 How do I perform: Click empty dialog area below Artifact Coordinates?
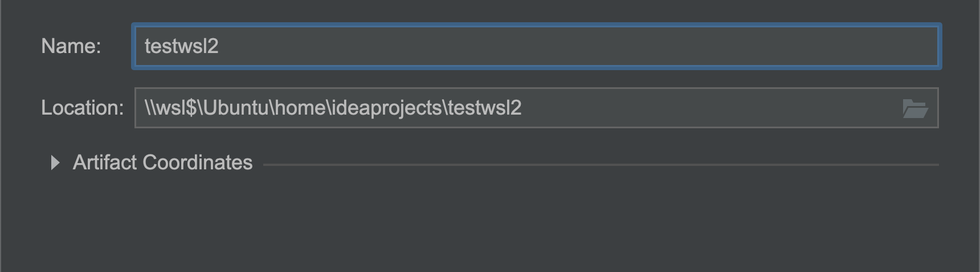click(490, 222)
